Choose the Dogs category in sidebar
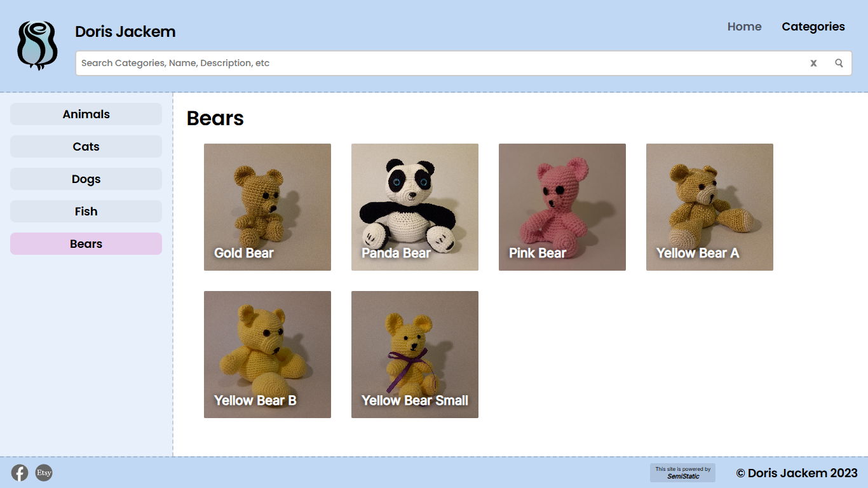Viewport: 868px width, 488px height. 86,179
